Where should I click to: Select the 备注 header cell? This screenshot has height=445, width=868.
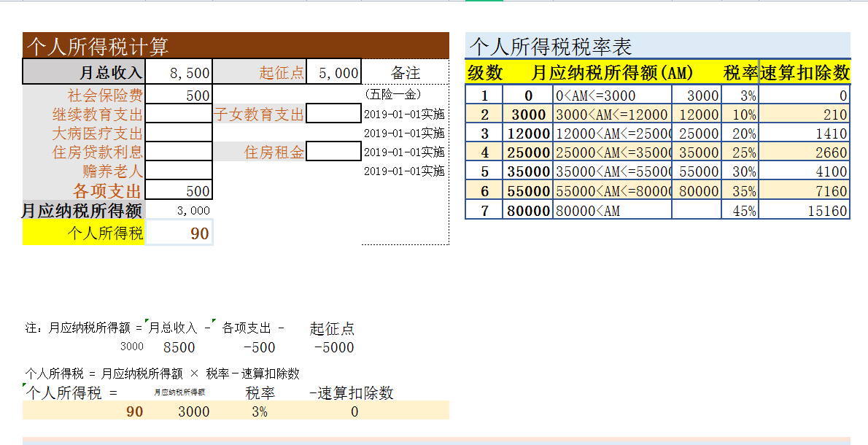pyautogui.click(x=405, y=71)
